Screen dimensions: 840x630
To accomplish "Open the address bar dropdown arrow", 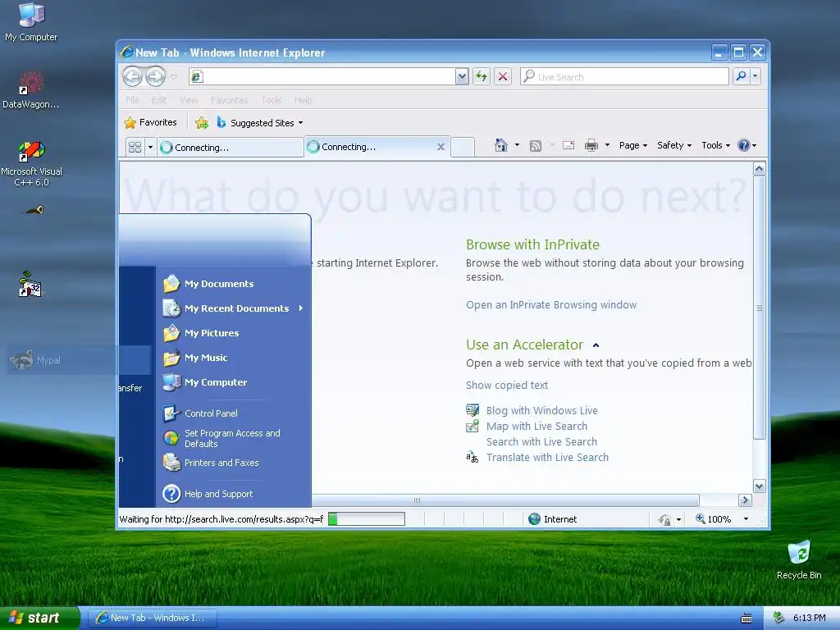I will (462, 76).
